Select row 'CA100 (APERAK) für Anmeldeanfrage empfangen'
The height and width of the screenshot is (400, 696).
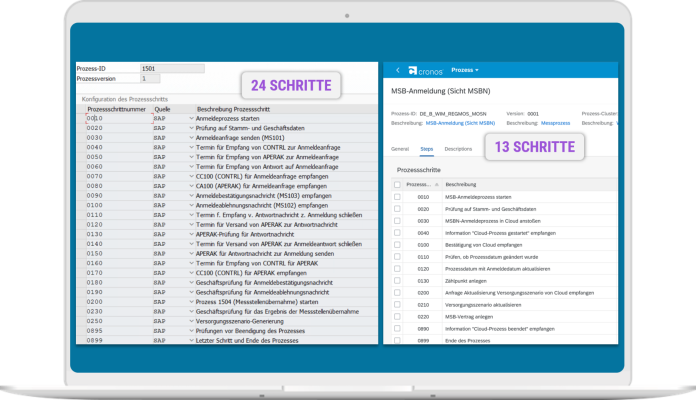(x=261, y=186)
